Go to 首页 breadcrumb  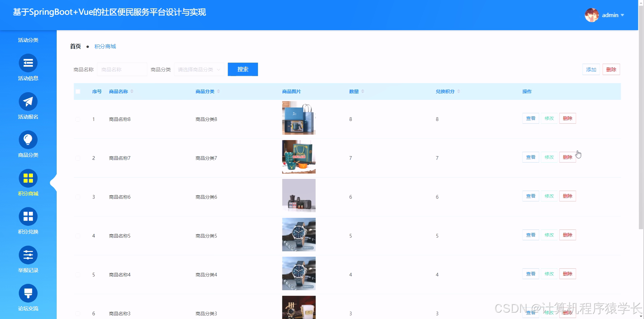tap(75, 46)
